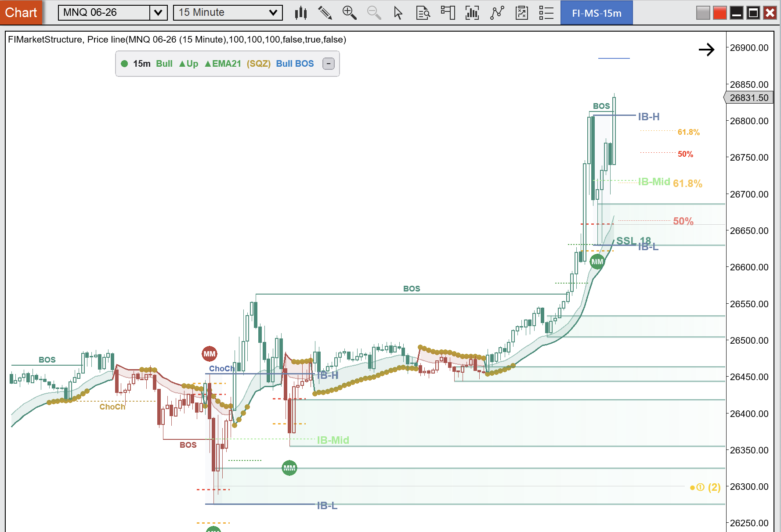Open the data box icon
781x532 pixels.
(x=423, y=13)
